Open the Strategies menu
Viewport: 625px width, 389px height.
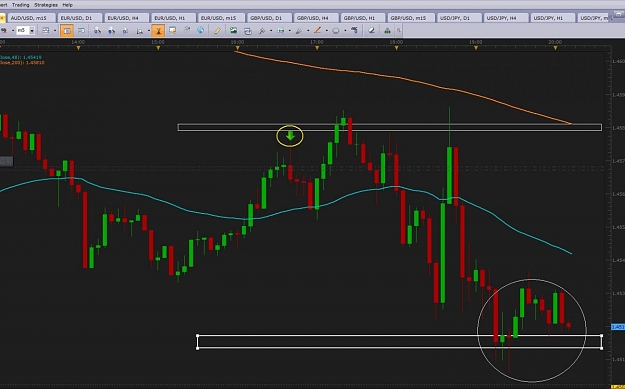pos(46,5)
